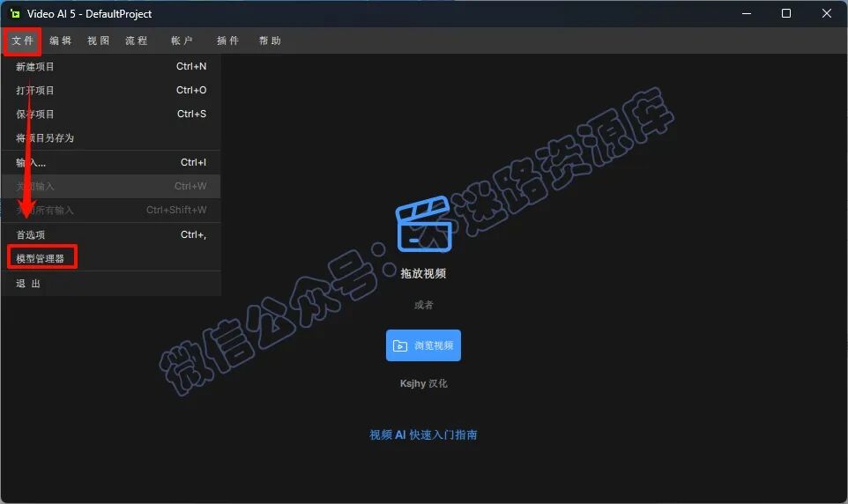Select 保存项目 menu entry

click(x=111, y=114)
